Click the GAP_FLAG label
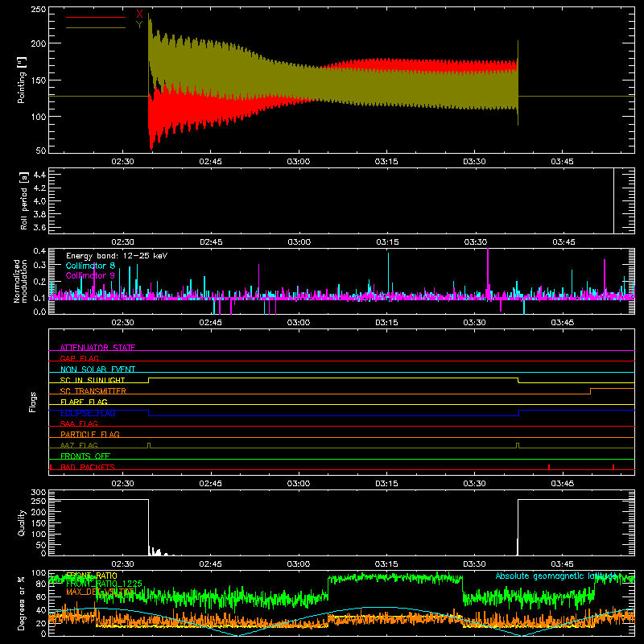This screenshot has height=644, width=644. (79, 358)
